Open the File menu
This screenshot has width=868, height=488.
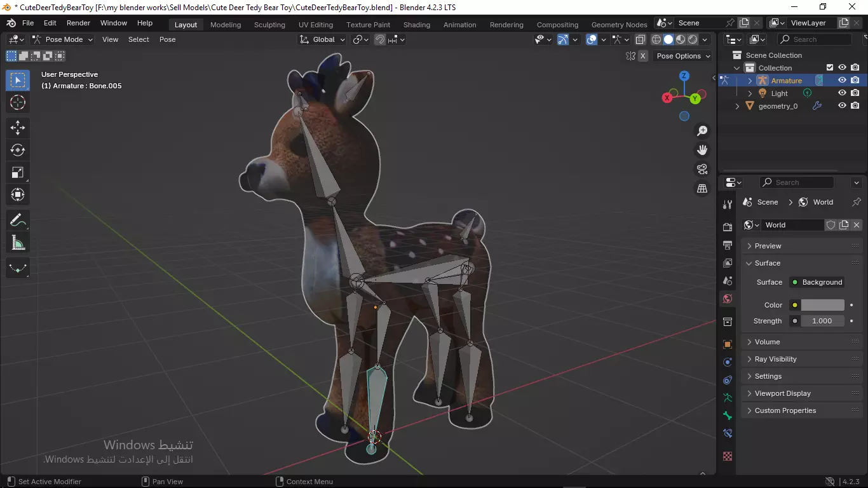pyautogui.click(x=28, y=23)
